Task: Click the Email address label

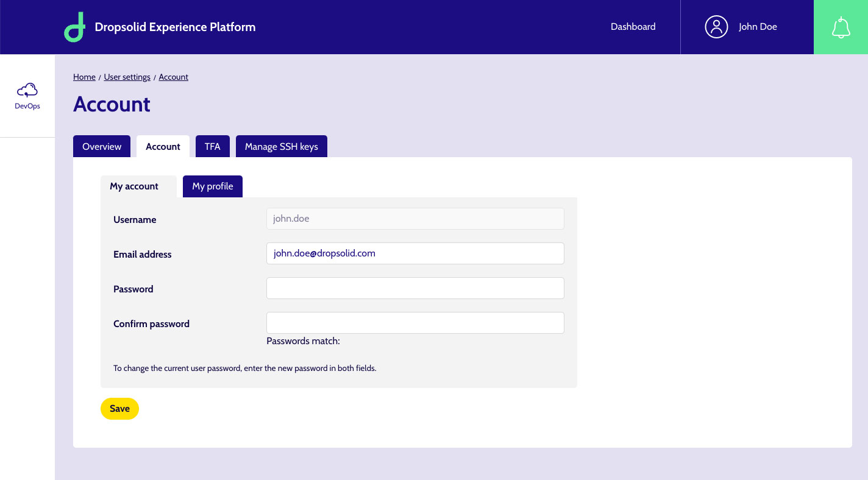Action: pos(143,255)
